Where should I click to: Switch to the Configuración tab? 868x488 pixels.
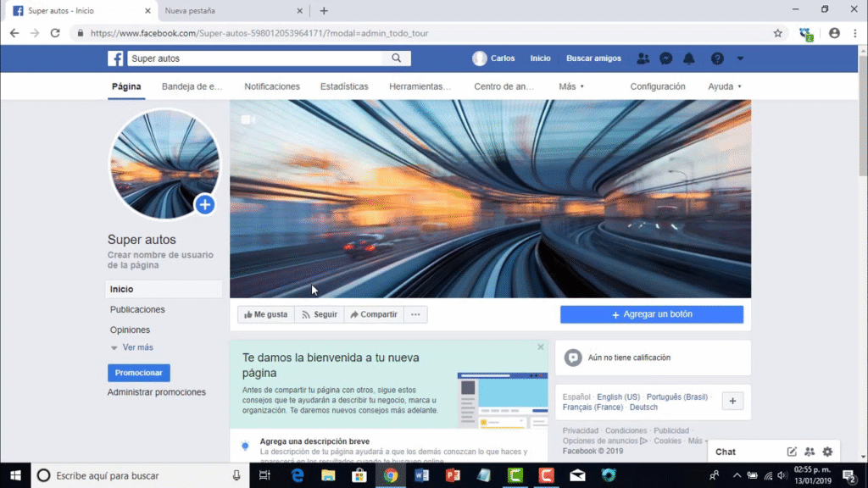tap(658, 86)
